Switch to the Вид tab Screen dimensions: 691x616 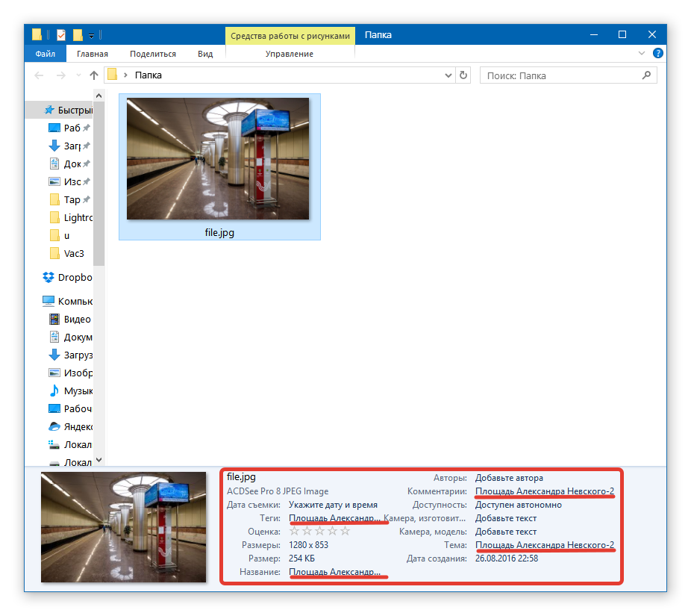(205, 54)
